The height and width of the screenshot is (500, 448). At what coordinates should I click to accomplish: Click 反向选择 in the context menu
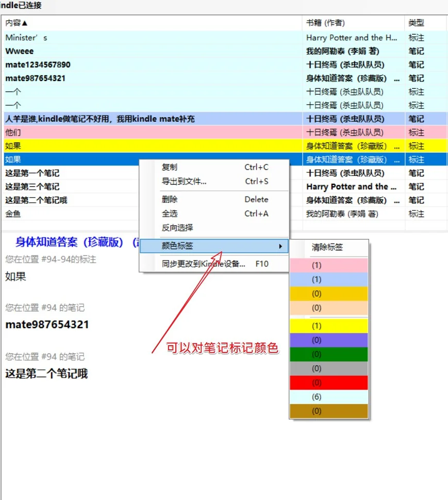tap(215, 228)
